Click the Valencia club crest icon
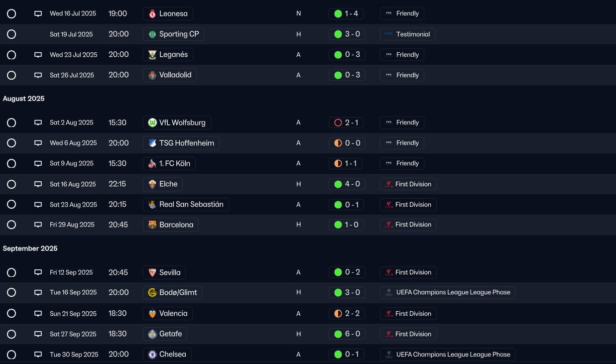 coord(152,314)
